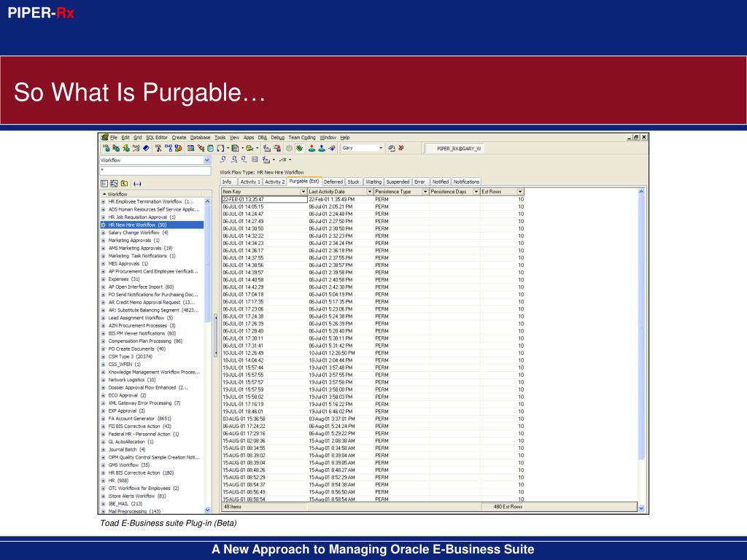Expand the Salary Change Workflow node
The image size is (747, 560).
pyautogui.click(x=104, y=233)
